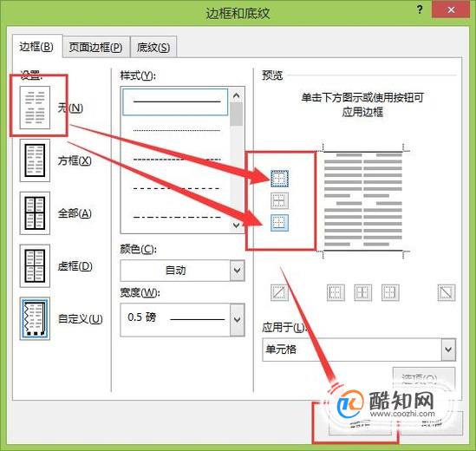Open the 颜色 color dropdown
The height and width of the screenshot is (451, 476).
tap(182, 271)
